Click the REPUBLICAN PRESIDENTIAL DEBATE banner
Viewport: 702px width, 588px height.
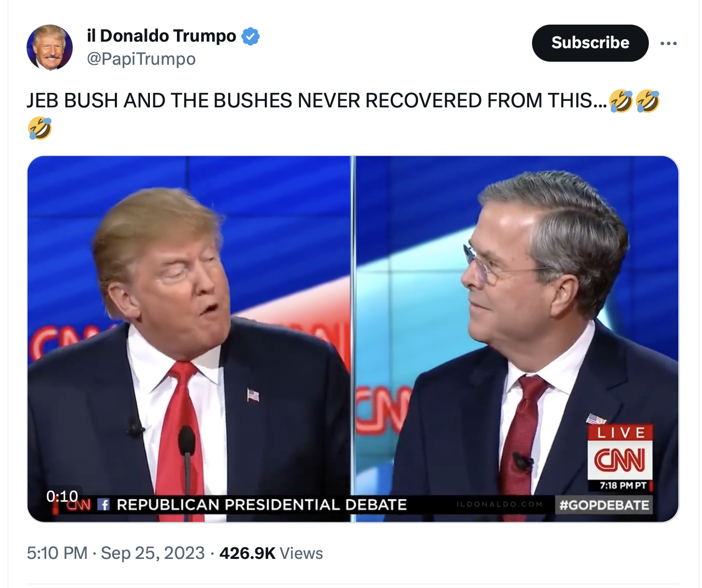point(262,505)
